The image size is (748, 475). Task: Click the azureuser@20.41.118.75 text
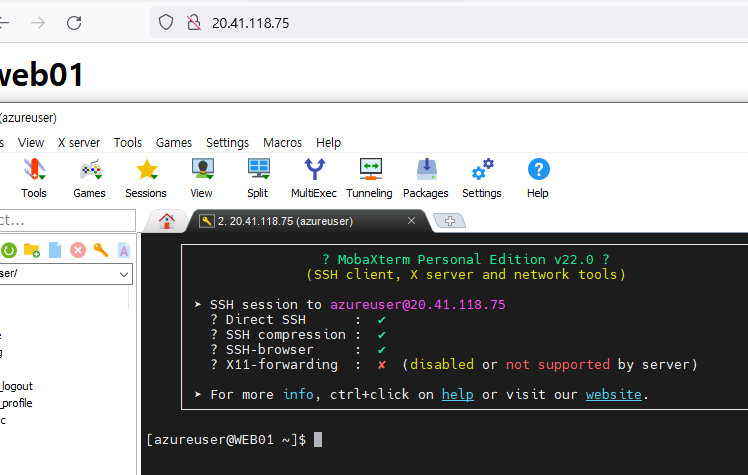[418, 304]
